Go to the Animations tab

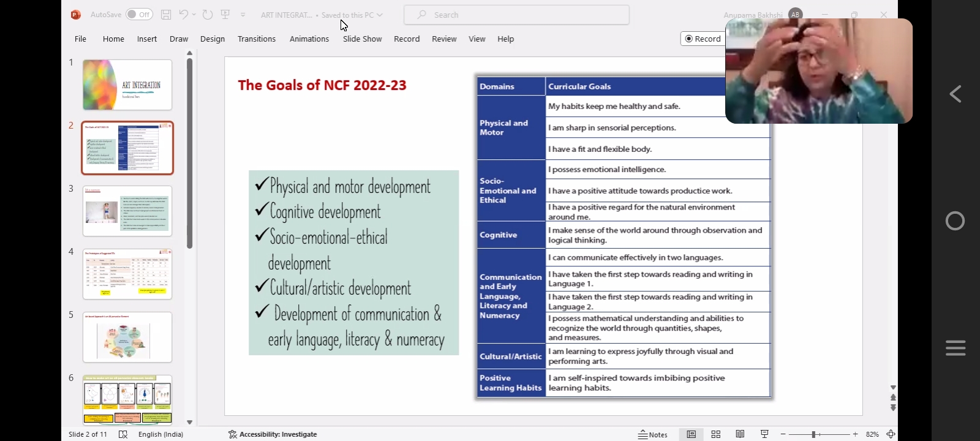tap(309, 39)
